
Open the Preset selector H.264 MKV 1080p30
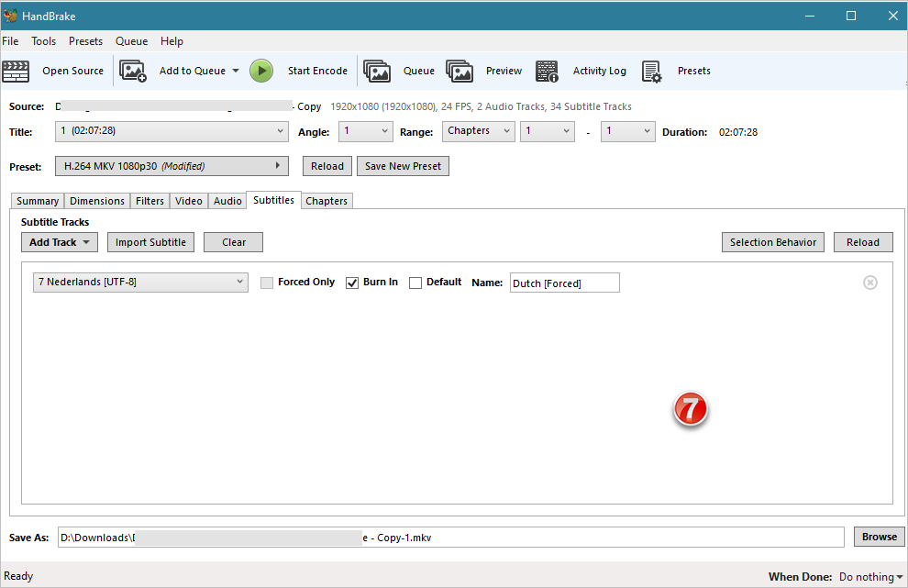(172, 166)
